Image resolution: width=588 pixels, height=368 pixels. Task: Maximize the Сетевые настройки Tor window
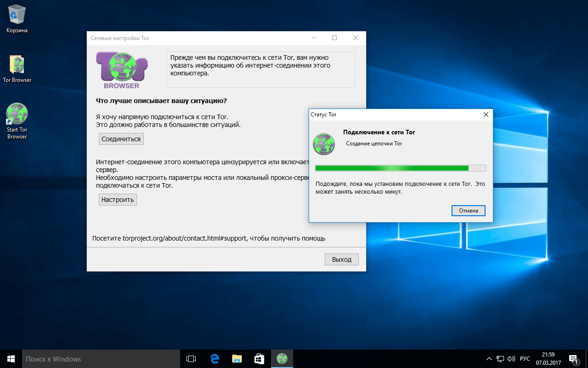(x=334, y=38)
